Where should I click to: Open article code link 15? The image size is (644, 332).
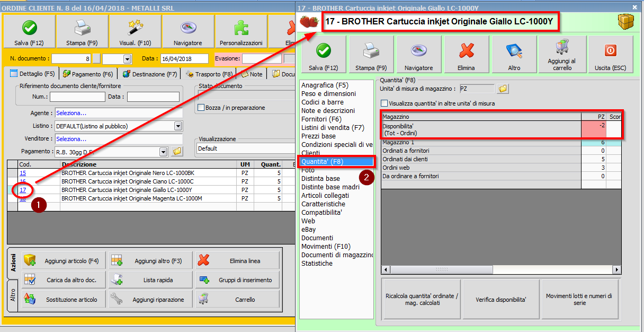(x=23, y=173)
